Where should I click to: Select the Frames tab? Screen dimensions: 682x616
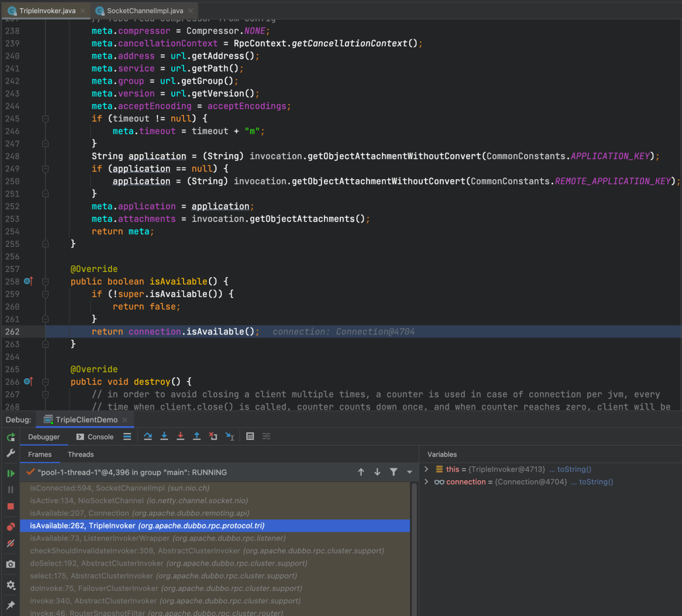coord(40,454)
